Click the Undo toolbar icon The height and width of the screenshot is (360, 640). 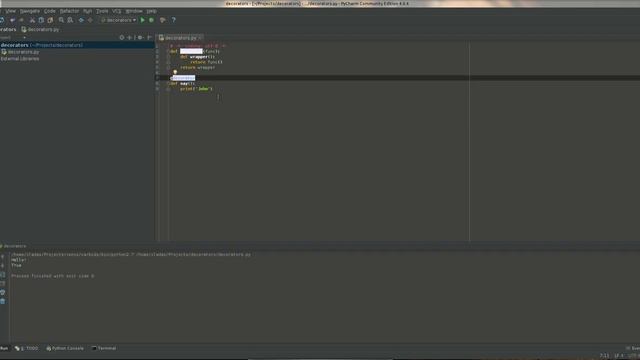[x=13, y=20]
